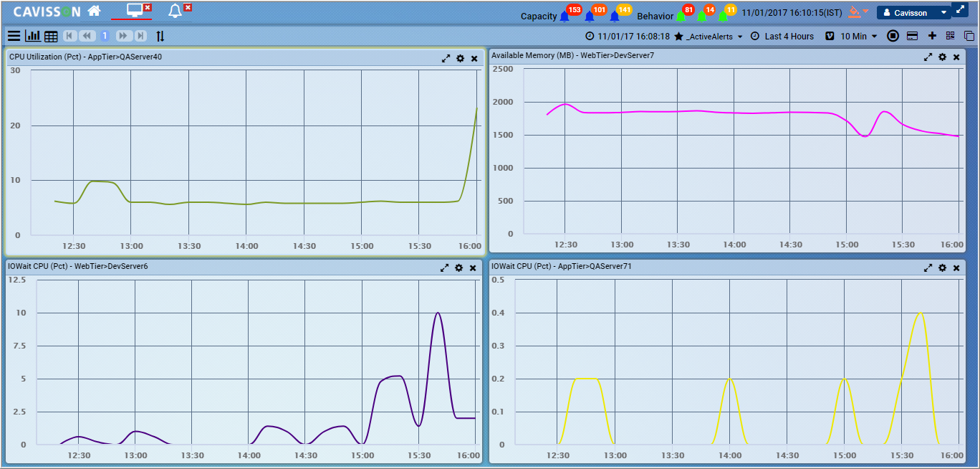The width and height of the screenshot is (980, 469).
Task: Maximize the IOWait CPU DevServer6 panel
Action: (x=445, y=267)
